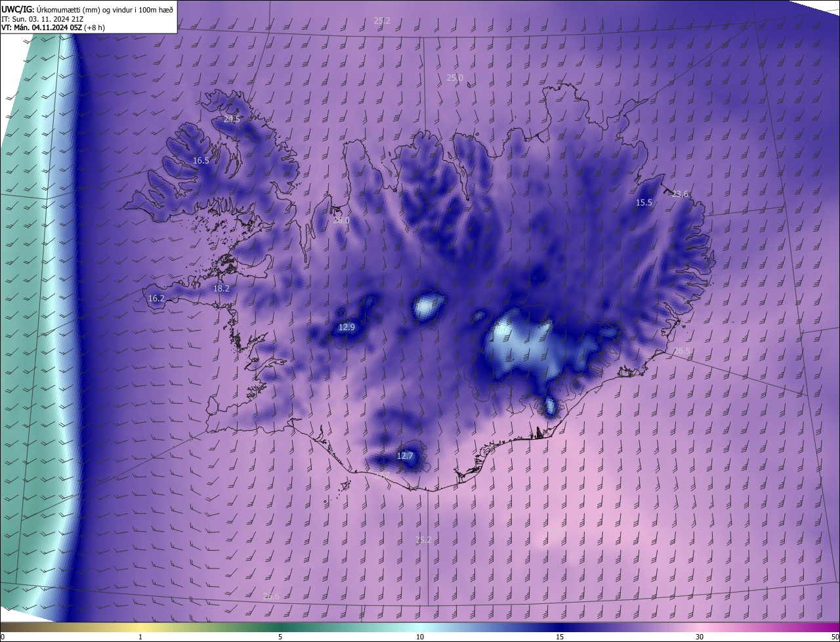Click the 15.5 value in east Iceland

coord(644,203)
